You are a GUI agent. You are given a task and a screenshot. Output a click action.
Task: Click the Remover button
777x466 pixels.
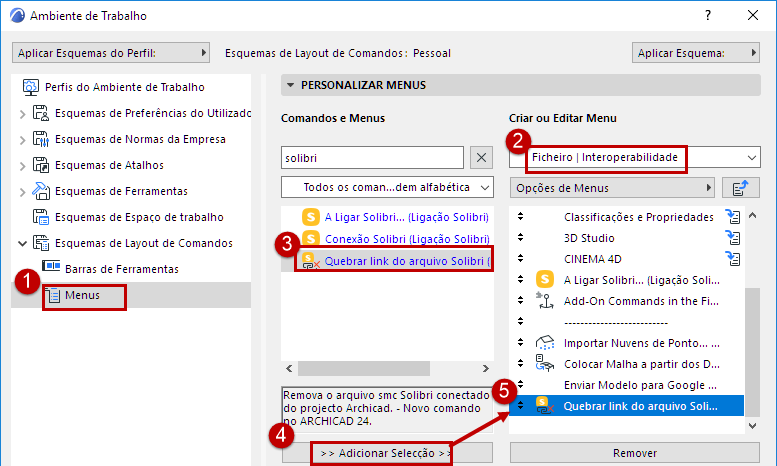635,453
